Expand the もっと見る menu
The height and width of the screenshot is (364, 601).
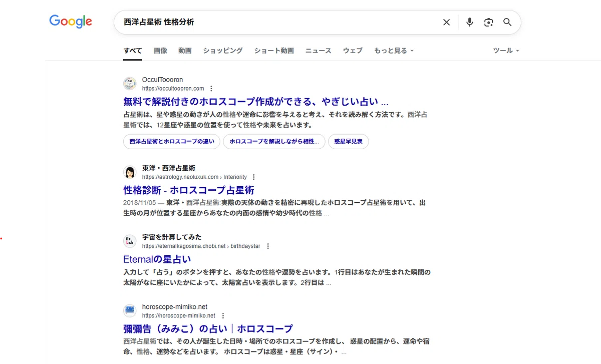tap(394, 51)
